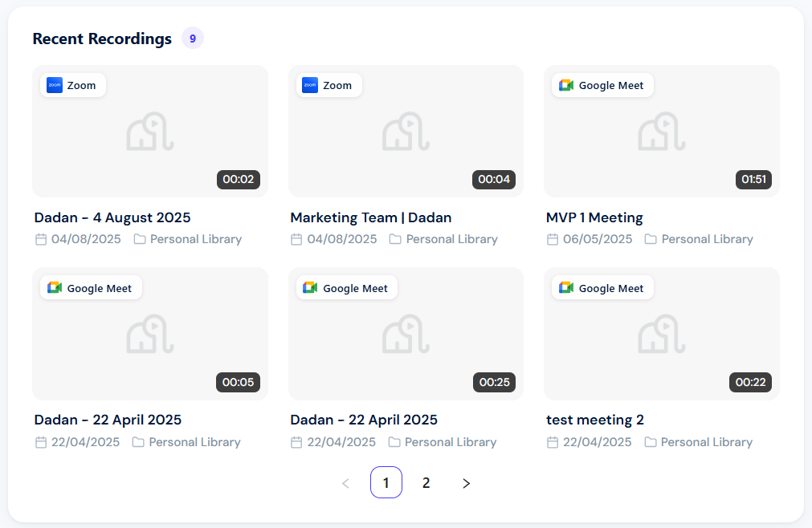The image size is (812, 528).
Task: Open the Marketing Team | Dadan title
Action: coord(371,217)
